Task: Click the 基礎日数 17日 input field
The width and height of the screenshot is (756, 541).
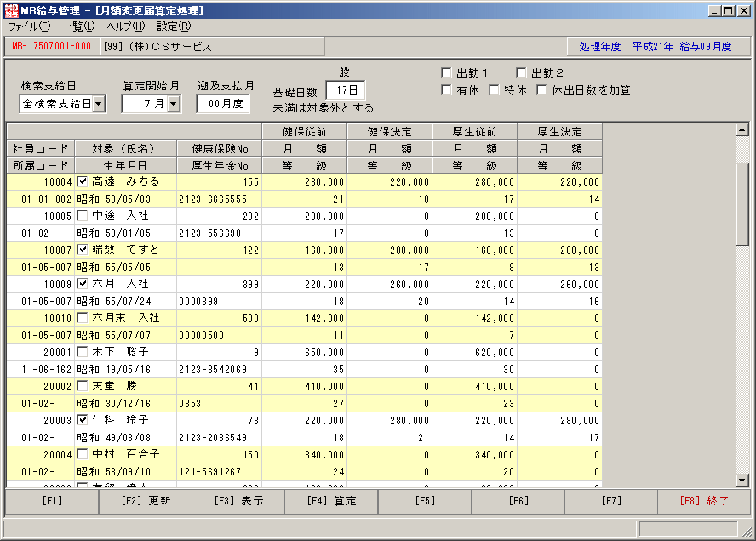Action: point(346,90)
